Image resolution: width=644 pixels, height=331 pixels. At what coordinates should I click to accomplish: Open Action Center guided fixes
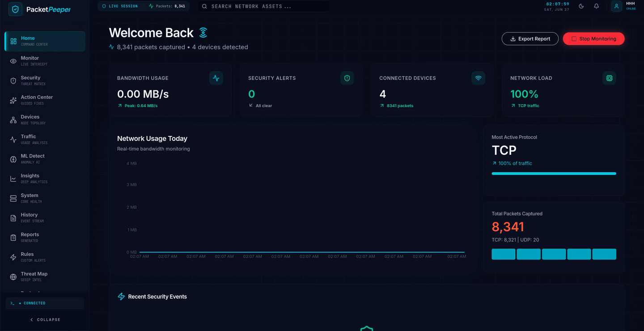point(45,100)
